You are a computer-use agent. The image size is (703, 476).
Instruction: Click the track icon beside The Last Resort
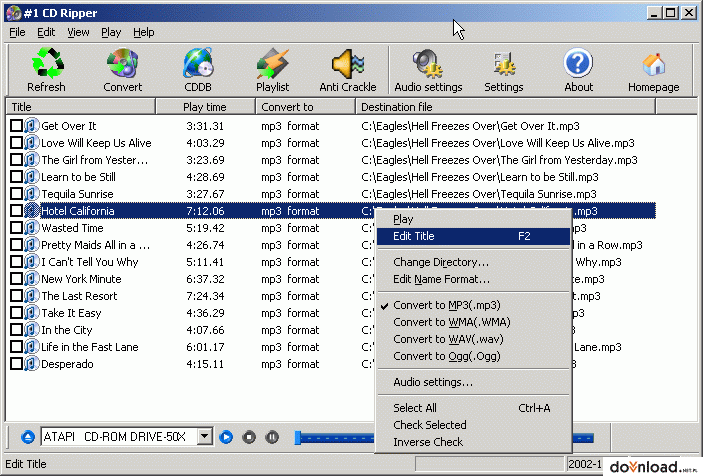point(31,296)
